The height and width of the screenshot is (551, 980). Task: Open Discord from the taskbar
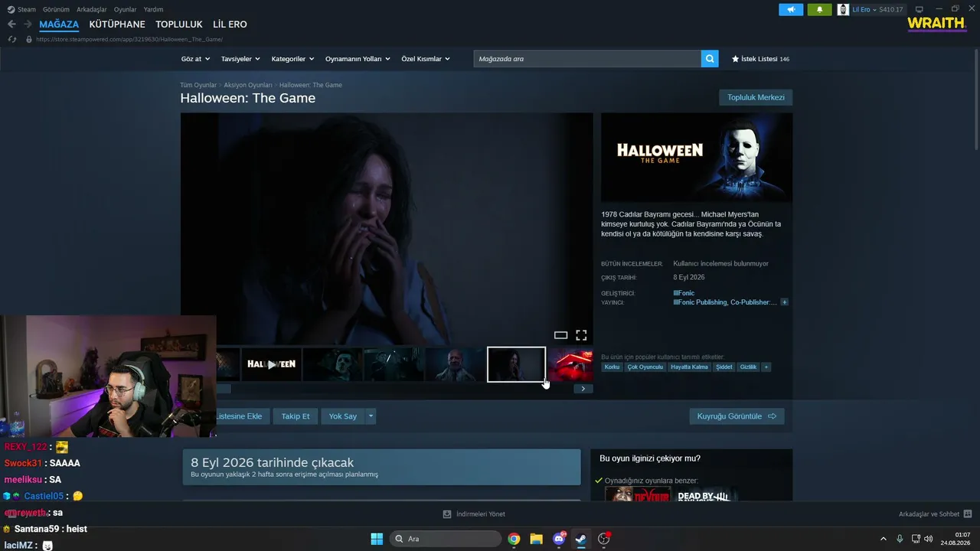pos(559,539)
